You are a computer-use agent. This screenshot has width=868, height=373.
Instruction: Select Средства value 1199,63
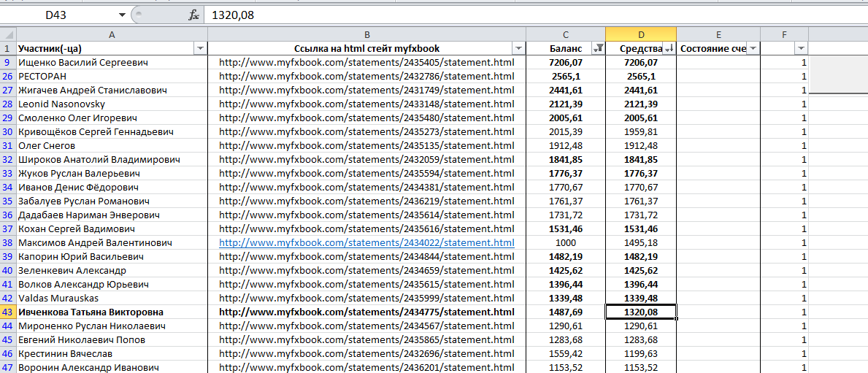pyautogui.click(x=640, y=353)
